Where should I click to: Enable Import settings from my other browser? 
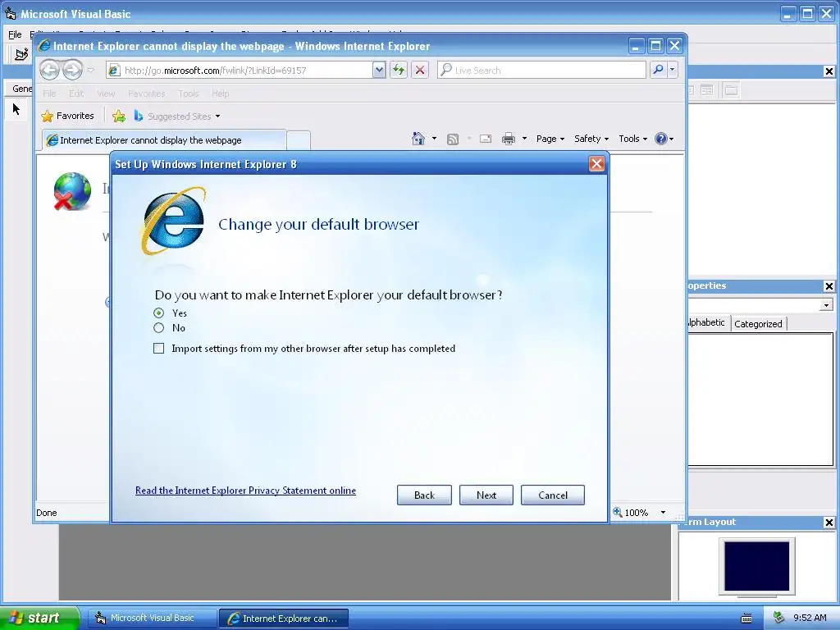(158, 349)
